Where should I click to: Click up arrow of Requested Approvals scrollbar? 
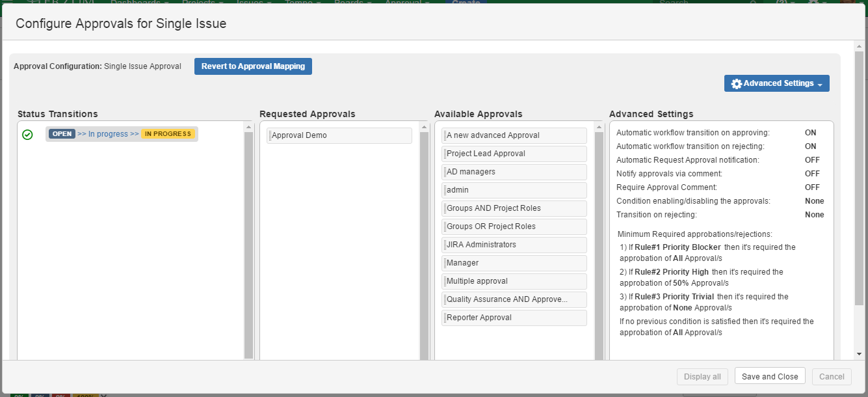click(x=424, y=127)
